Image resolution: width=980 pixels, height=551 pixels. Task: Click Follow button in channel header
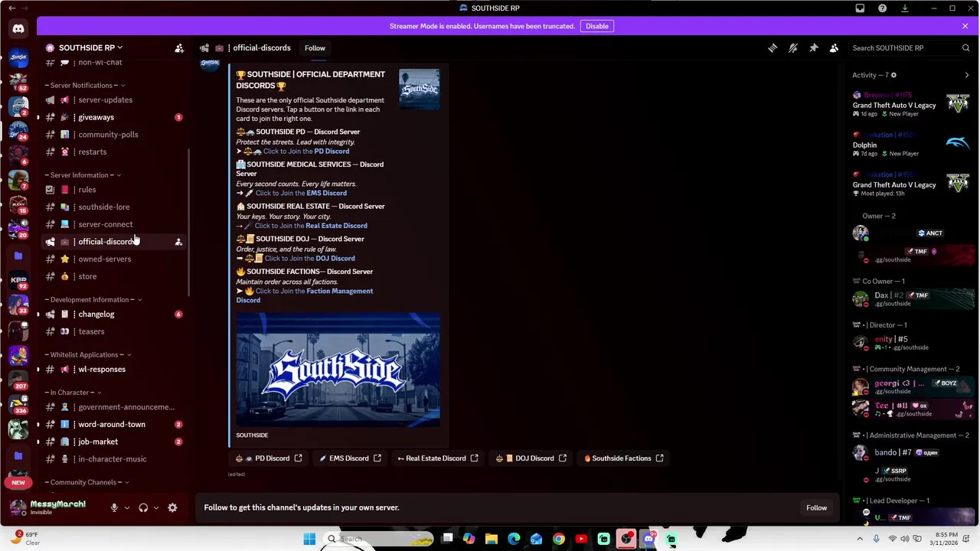tap(315, 48)
